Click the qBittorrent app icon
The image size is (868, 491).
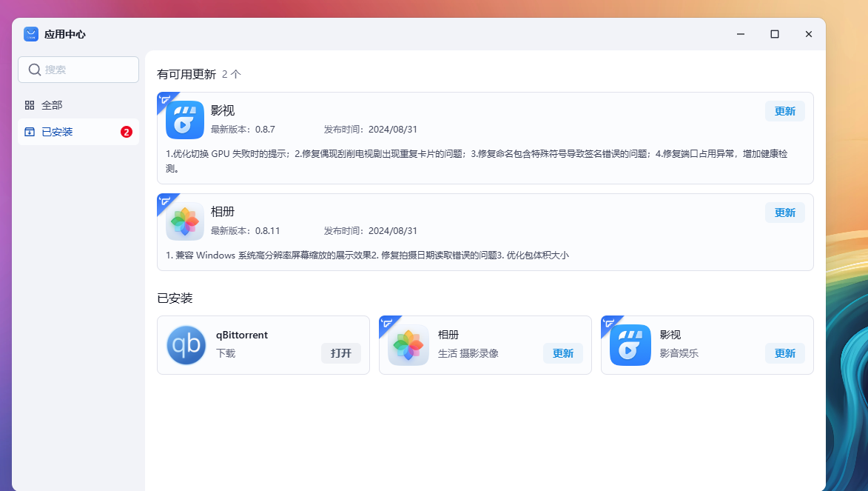pos(186,345)
